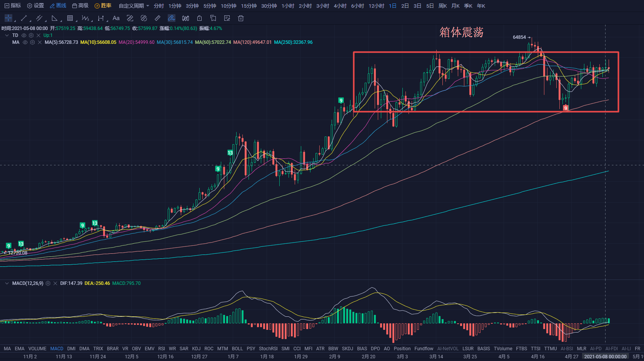Click the crossed-link icon in drawing toolbar

coord(144,18)
